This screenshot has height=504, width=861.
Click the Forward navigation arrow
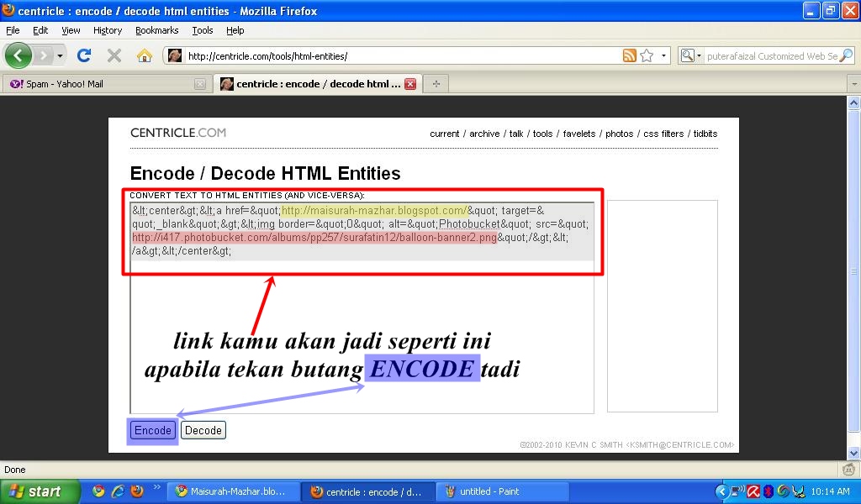coord(44,55)
